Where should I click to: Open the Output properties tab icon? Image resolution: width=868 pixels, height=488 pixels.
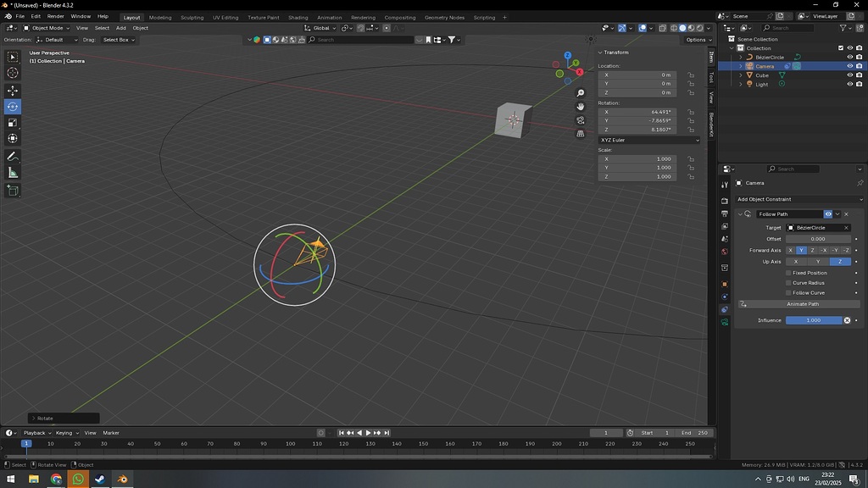(x=725, y=213)
